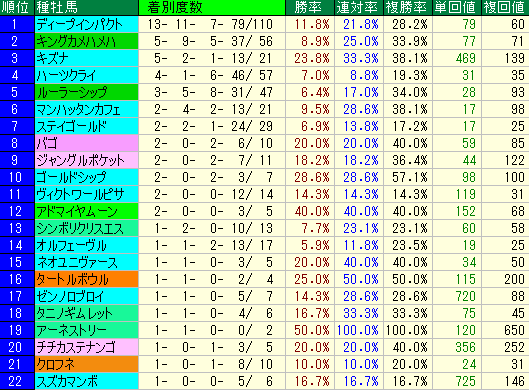Click the 100.0% 連対率 for アーネストリー
This screenshot has height=390, width=529.
pyautogui.click(x=359, y=330)
